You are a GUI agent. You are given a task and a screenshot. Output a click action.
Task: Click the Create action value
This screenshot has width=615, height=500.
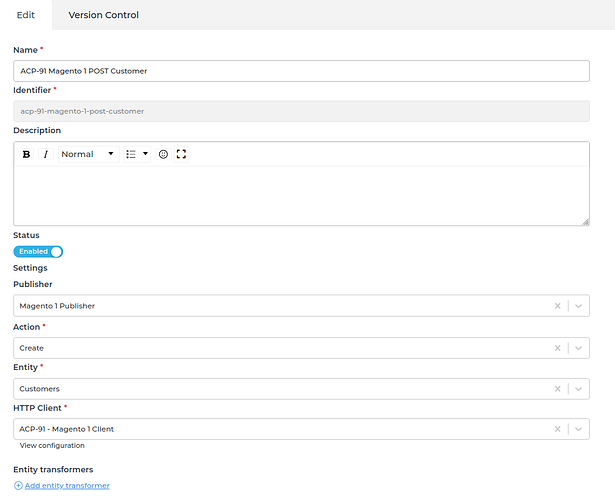(31, 348)
